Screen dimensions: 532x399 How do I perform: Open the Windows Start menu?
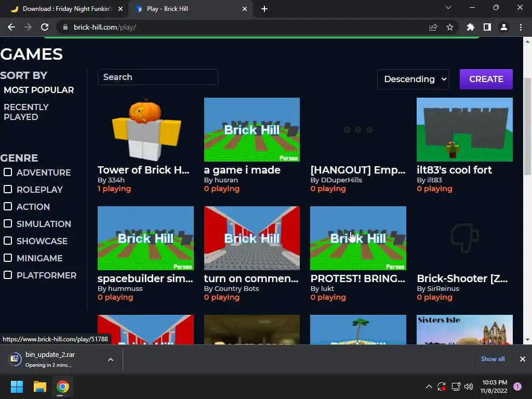(17, 387)
